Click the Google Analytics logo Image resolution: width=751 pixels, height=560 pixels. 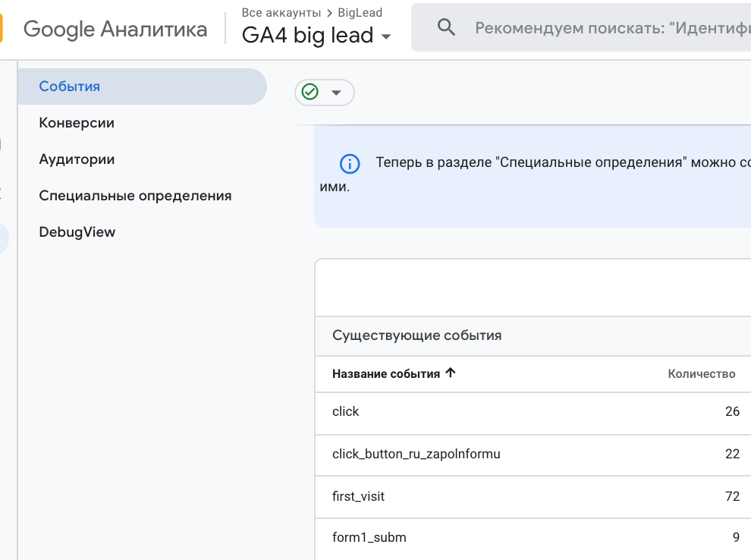click(115, 30)
